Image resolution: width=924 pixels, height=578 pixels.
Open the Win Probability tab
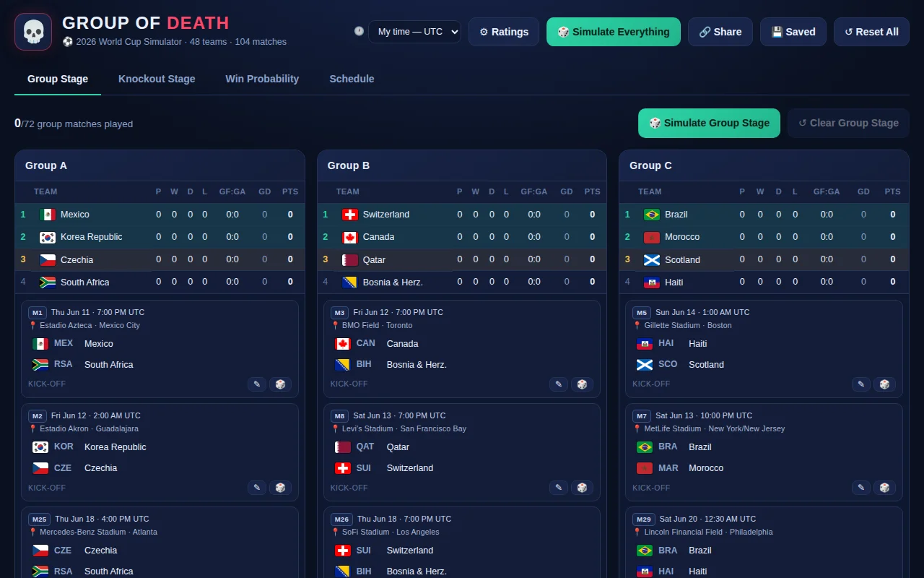[x=262, y=79]
